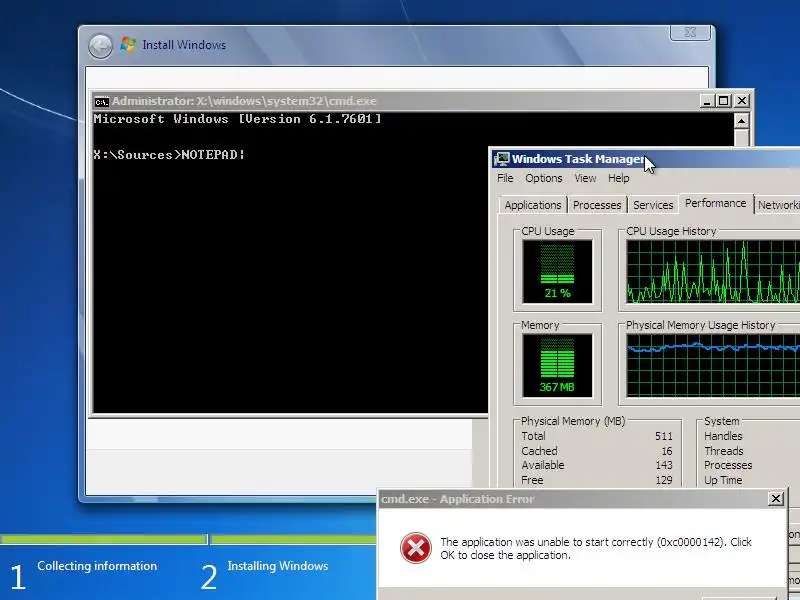Open the View menu in Task Manager
Image resolution: width=800 pixels, height=600 pixels.
585,178
